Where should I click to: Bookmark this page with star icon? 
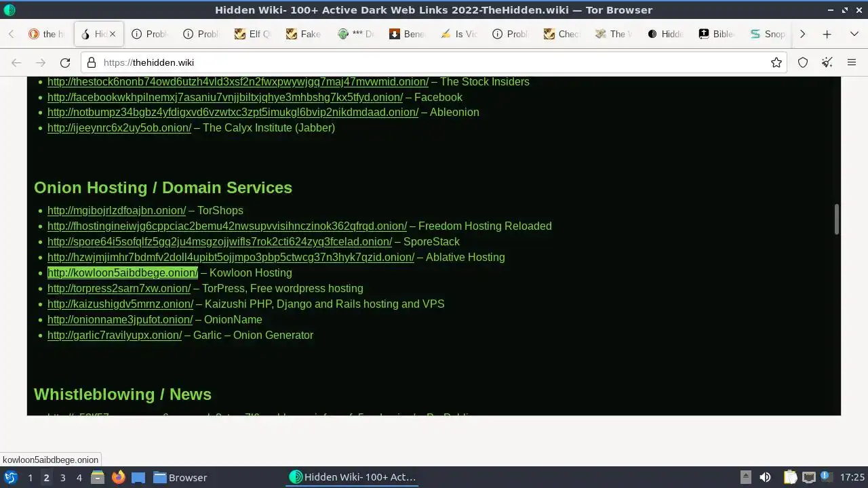point(776,62)
